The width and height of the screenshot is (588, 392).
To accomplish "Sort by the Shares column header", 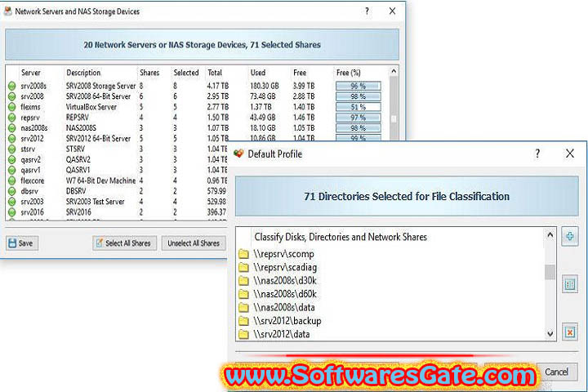I will (149, 73).
